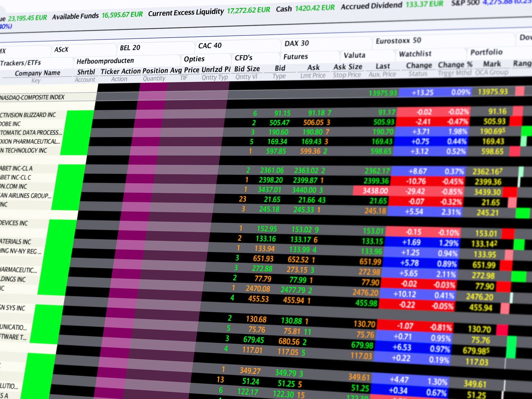
Task: Sort by the Last column header
Action: (383, 66)
